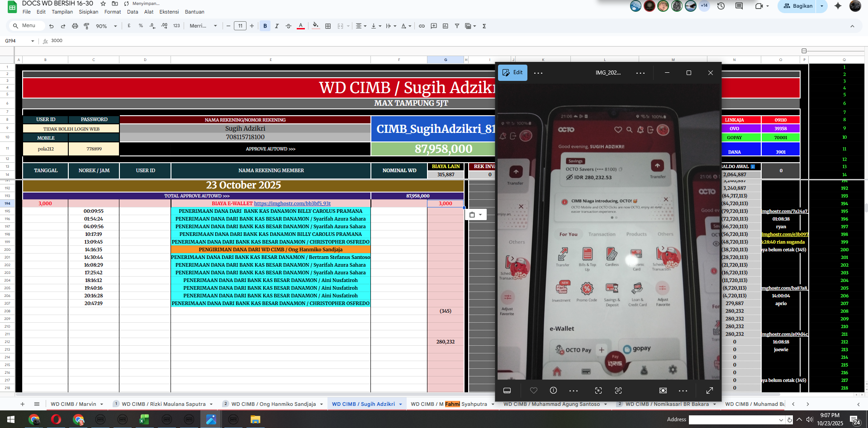
Task: Open File menu
Action: 27,12
